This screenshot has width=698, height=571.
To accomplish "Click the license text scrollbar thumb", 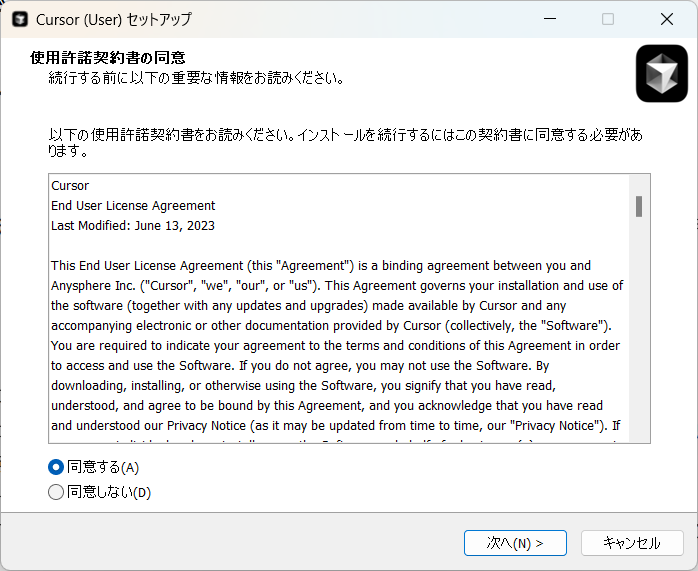I will tap(639, 207).
